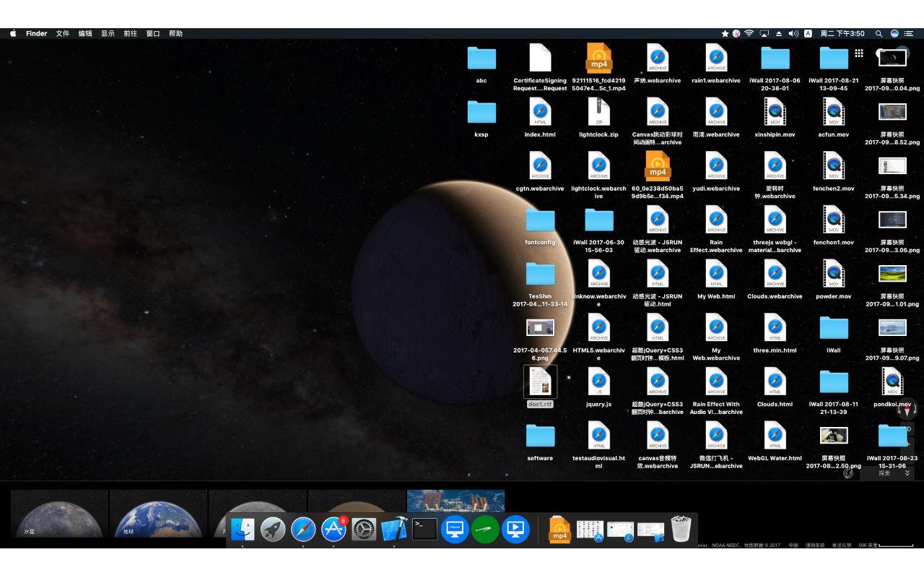Open Notification Center from the menu bar

pos(909,33)
